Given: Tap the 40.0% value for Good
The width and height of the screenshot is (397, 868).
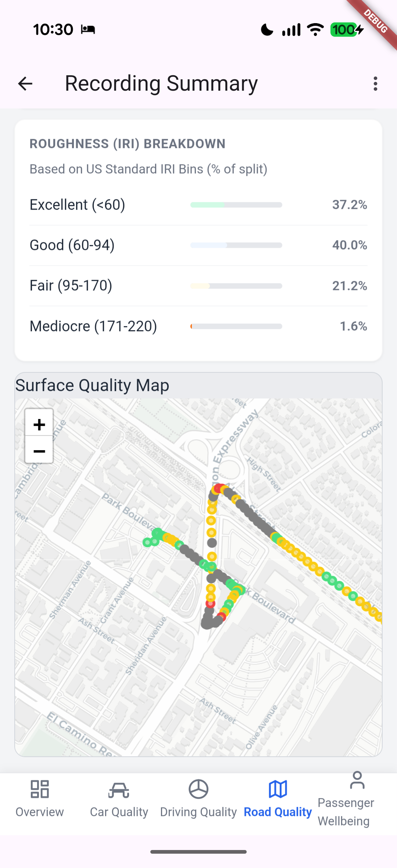Looking at the screenshot, I should tap(350, 245).
